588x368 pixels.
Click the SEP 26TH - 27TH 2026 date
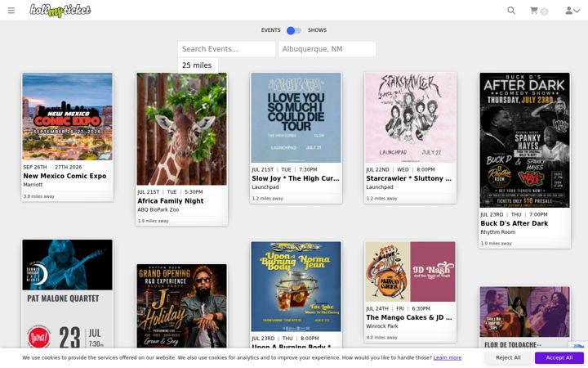pos(52,167)
